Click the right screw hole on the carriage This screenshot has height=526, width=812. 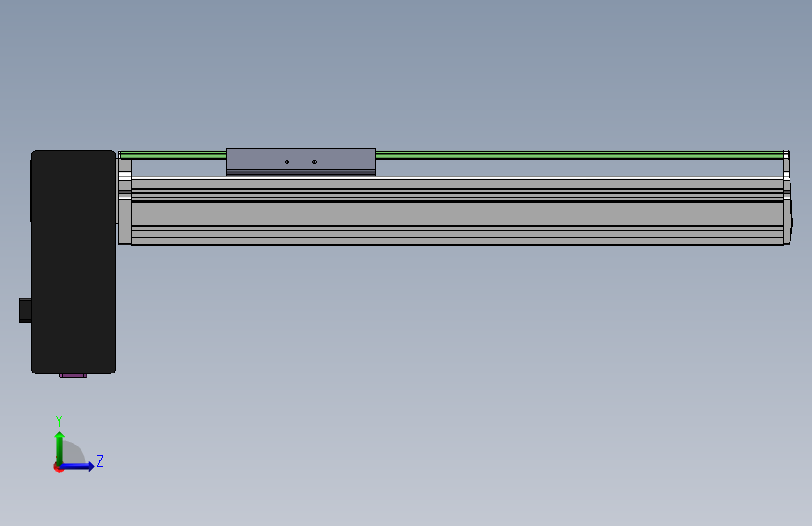pos(315,162)
